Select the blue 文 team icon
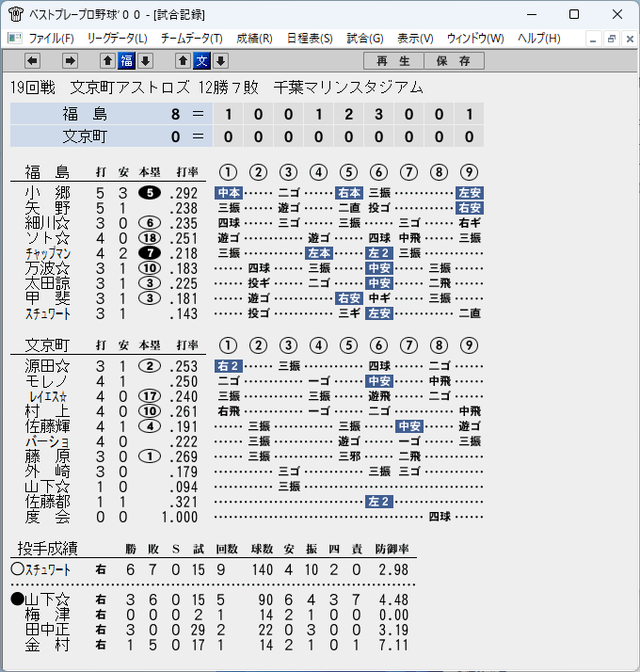640x672 pixels. (x=202, y=61)
